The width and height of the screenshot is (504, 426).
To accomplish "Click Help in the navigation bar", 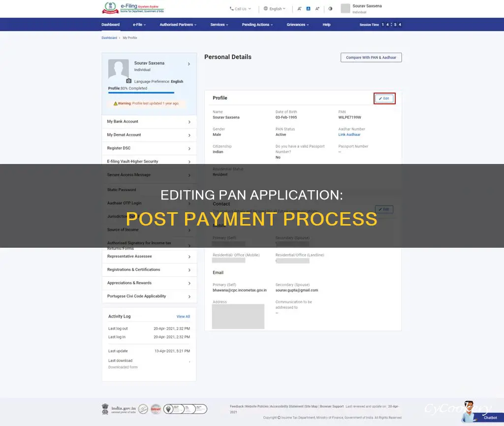I will 327,25.
